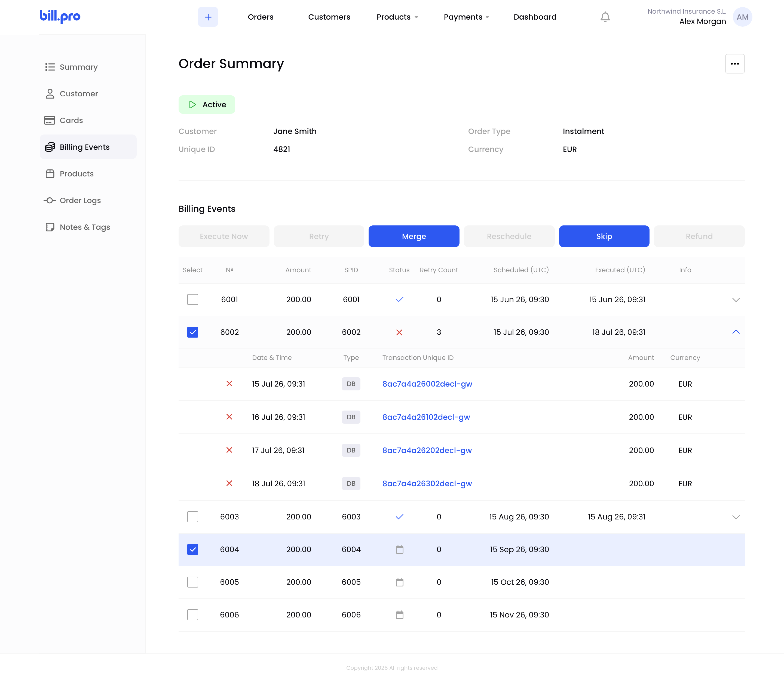The width and height of the screenshot is (784, 679).
Task: Click customer name Jane Smith
Action: pyautogui.click(x=295, y=131)
